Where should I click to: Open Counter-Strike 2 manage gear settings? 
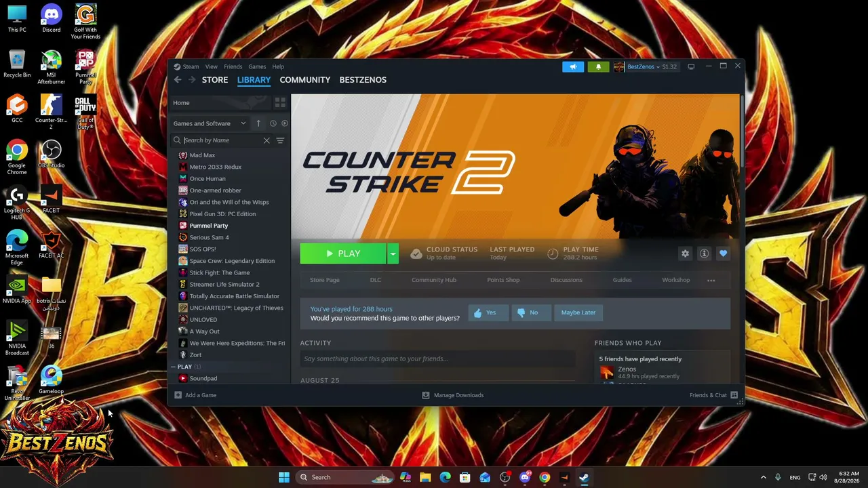685,253
